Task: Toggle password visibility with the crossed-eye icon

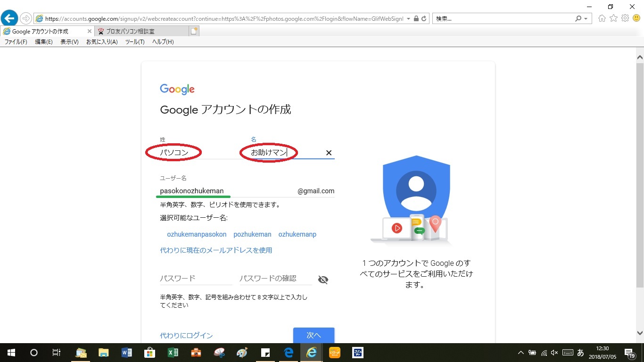Action: pyautogui.click(x=323, y=280)
